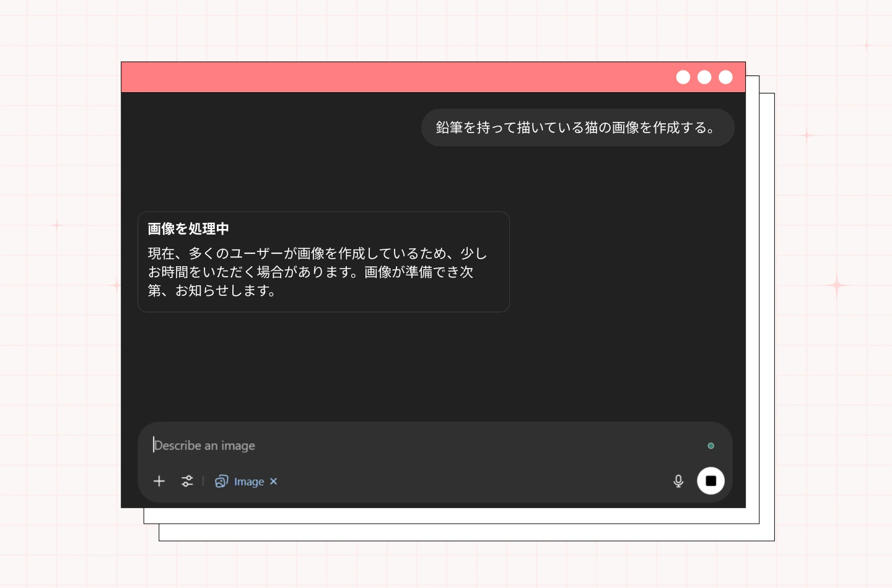The height and width of the screenshot is (588, 892).
Task: Remove Image mode by clicking the X
Action: point(274,481)
